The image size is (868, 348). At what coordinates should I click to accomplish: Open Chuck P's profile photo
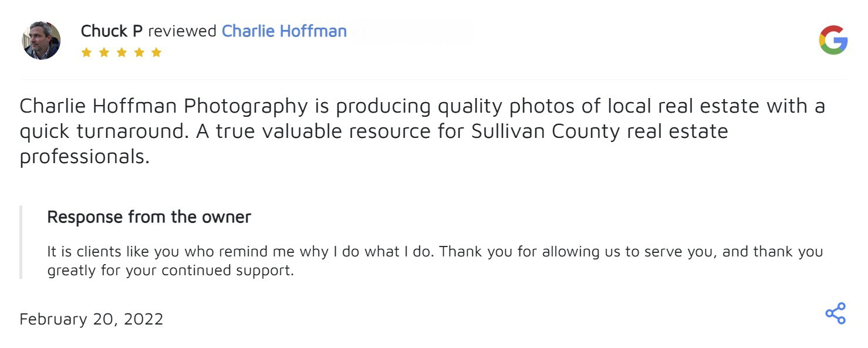tap(42, 40)
